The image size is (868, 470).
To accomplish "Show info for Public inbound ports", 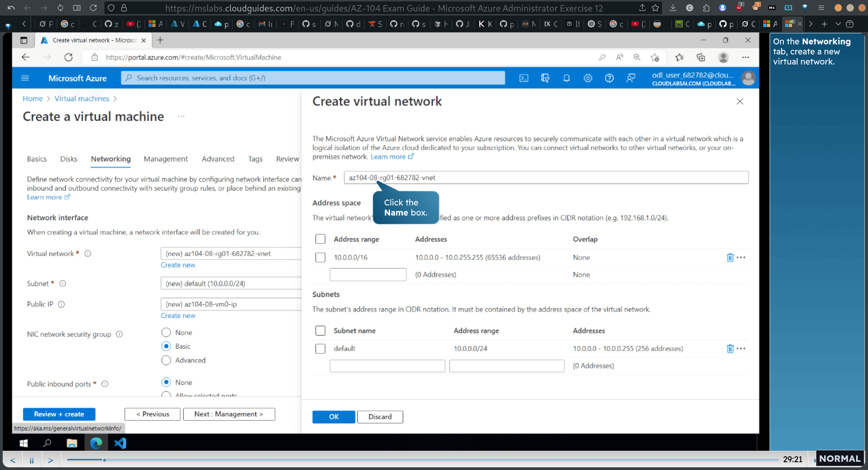I will (x=105, y=384).
